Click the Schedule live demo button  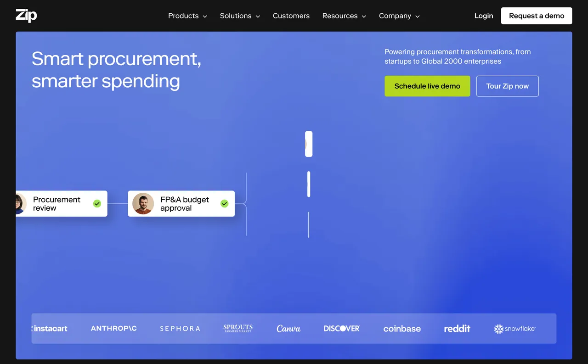coord(427,86)
